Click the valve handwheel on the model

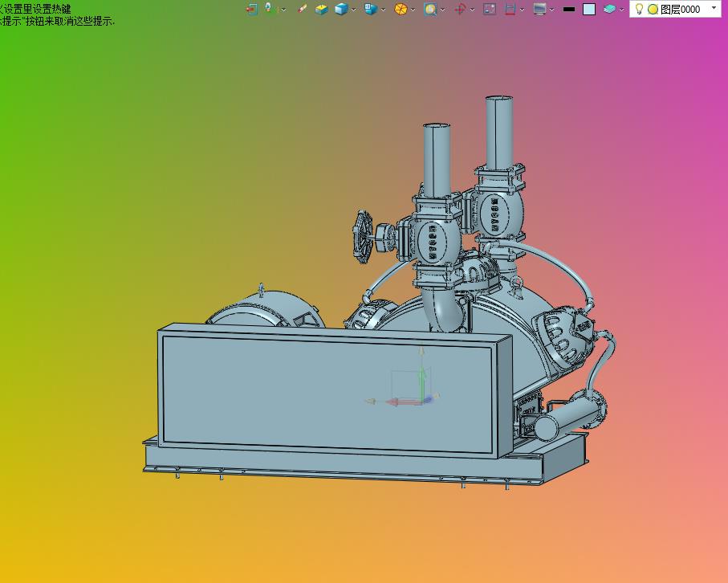tap(363, 237)
